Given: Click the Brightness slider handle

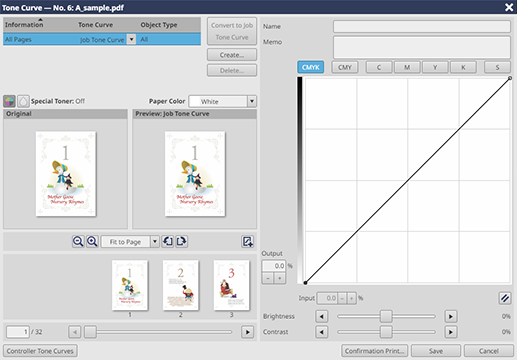Looking at the screenshot, I should 386,316.
